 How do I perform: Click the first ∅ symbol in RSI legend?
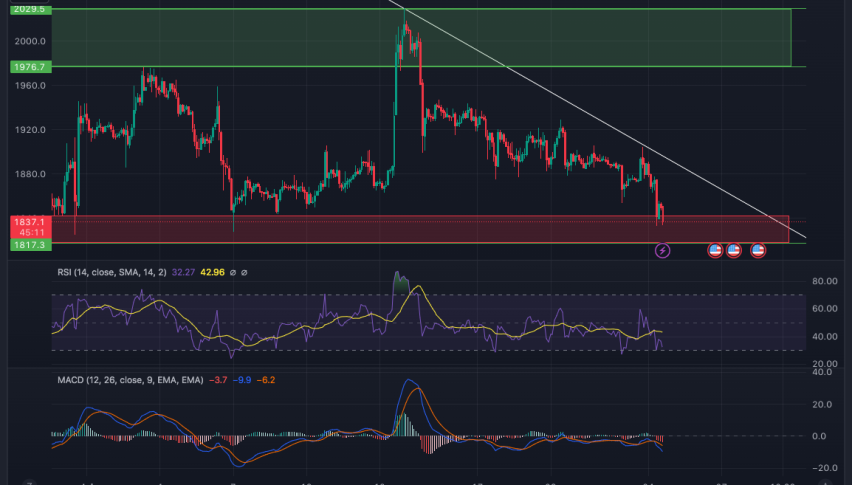tap(233, 273)
